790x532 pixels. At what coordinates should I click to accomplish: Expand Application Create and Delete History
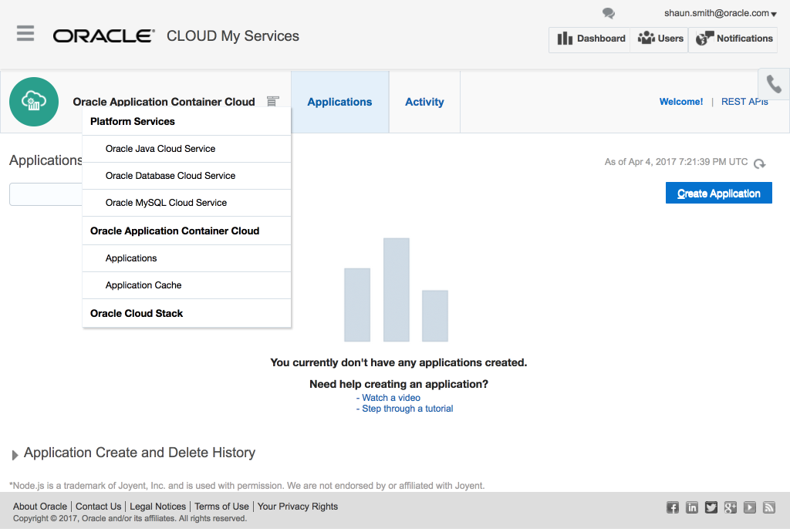[x=15, y=455]
